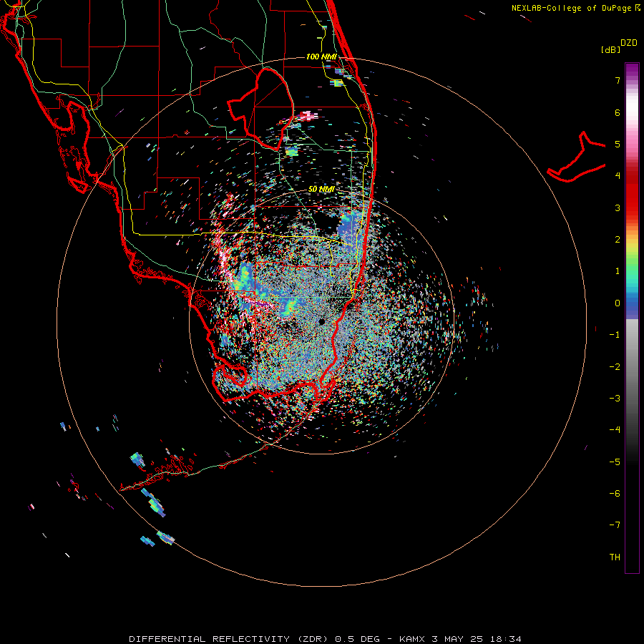The height and width of the screenshot is (644, 644).
Task: Click the 100 NMI range ring label
Action: 321,57
